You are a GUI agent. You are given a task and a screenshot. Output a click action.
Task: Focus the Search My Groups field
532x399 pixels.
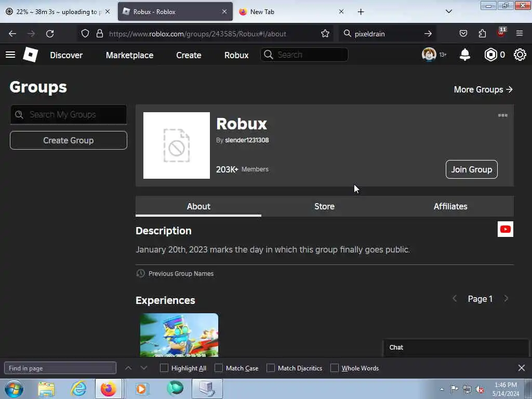pyautogui.click(x=69, y=115)
